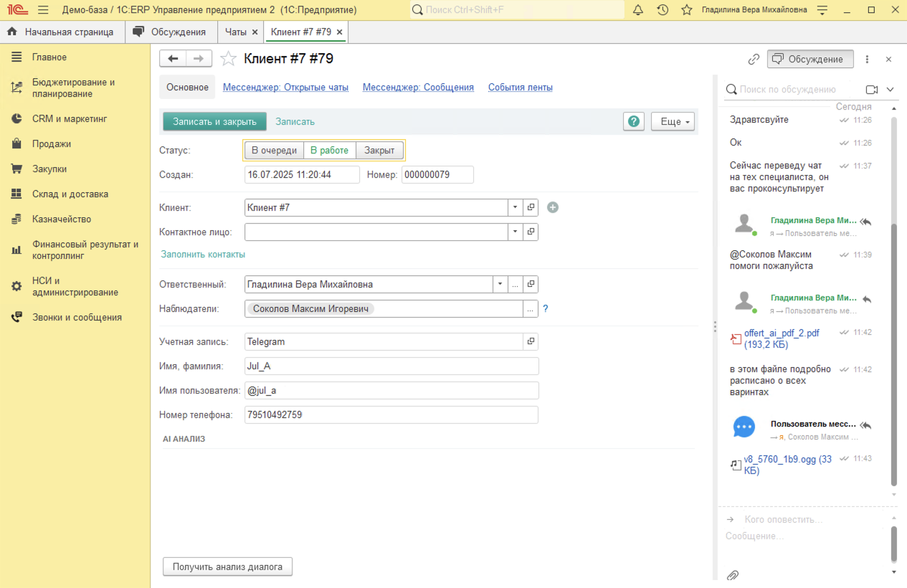Click the discussion panel vertical scrollbar
This screenshot has width=907, height=588.
(893, 301)
